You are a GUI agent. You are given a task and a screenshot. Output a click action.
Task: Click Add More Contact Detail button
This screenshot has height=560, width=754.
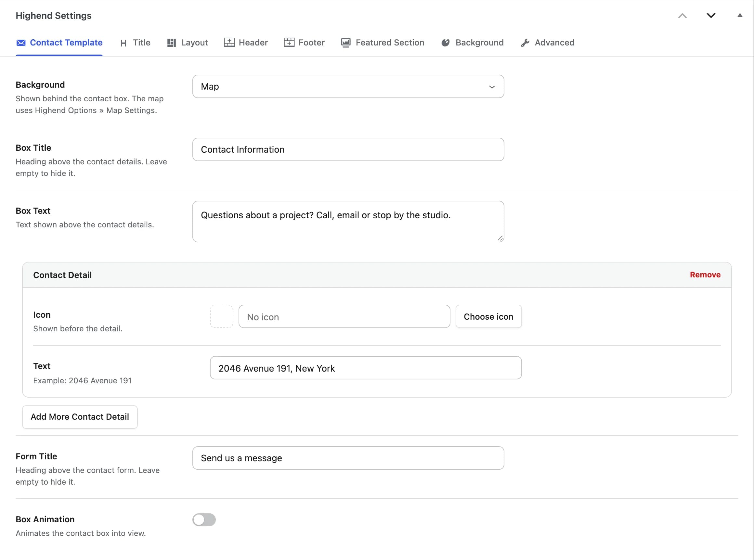(x=80, y=417)
